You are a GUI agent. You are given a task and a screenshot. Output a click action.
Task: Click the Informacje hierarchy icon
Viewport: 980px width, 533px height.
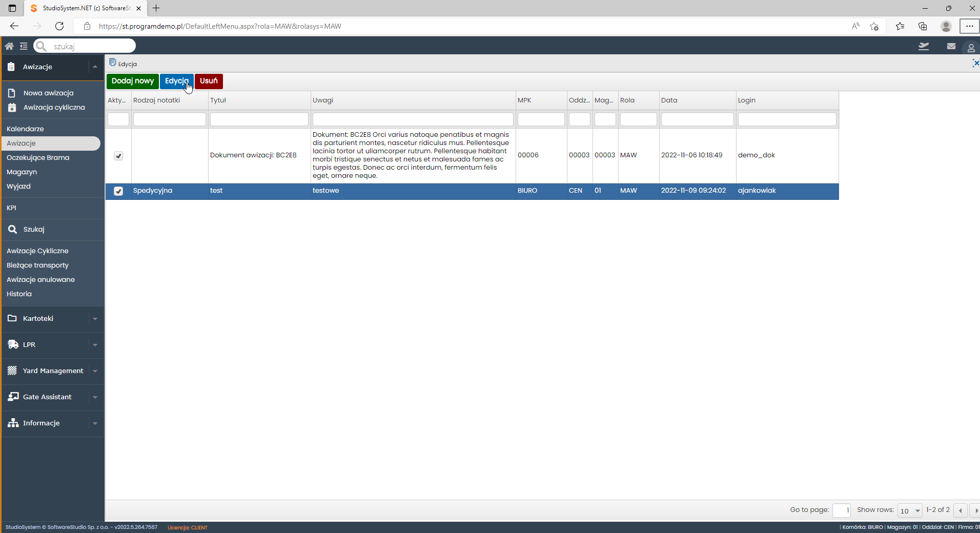[13, 423]
